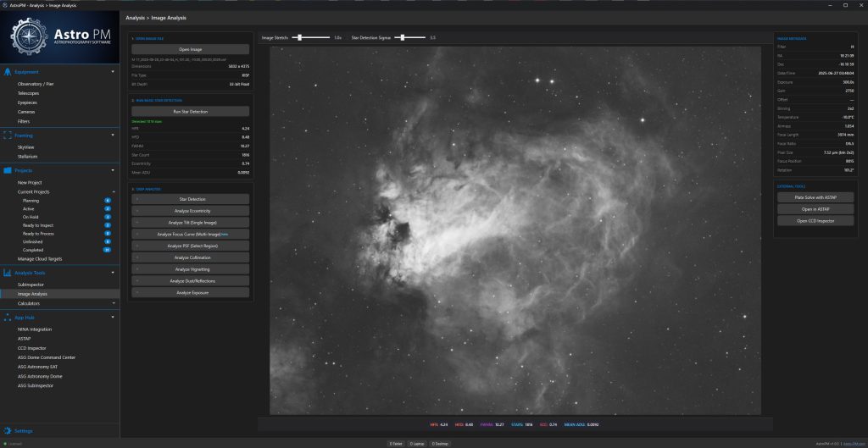
Task: Click the website link in status bar
Action: pos(854,444)
